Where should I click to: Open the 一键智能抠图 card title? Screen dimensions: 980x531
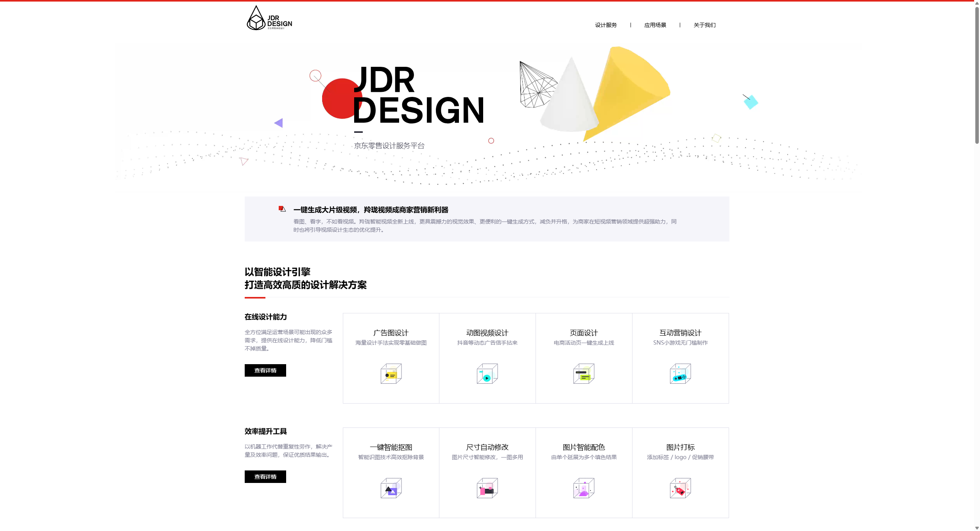tap(391, 447)
